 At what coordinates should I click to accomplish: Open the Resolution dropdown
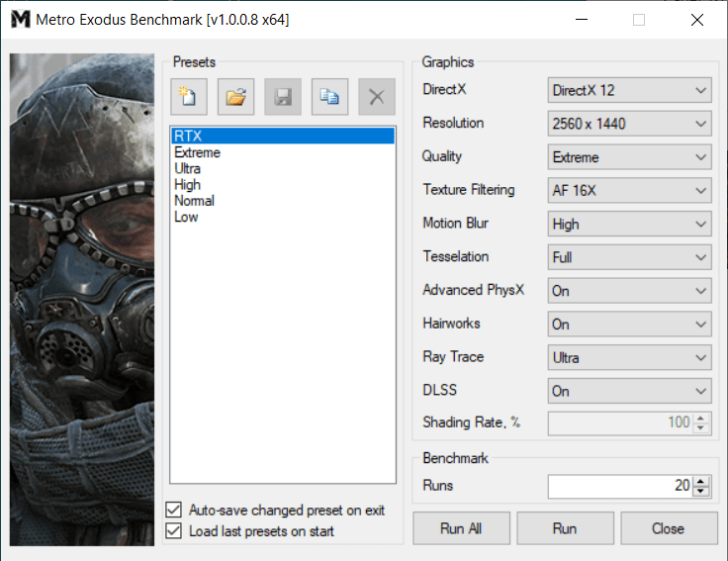click(x=629, y=124)
